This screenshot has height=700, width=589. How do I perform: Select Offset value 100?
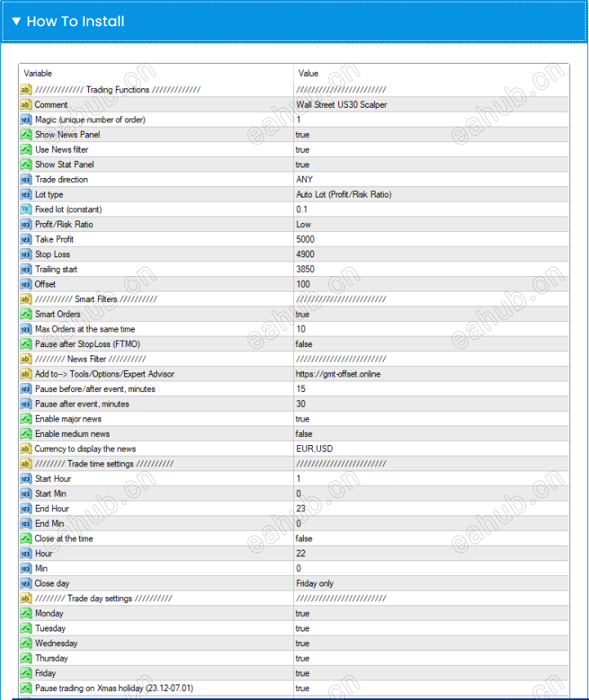[303, 284]
